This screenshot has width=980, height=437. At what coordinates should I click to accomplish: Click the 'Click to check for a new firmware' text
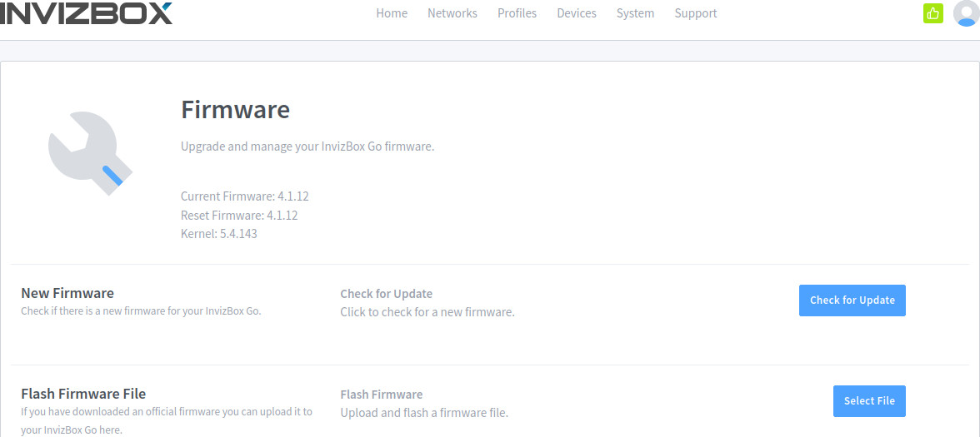click(427, 312)
